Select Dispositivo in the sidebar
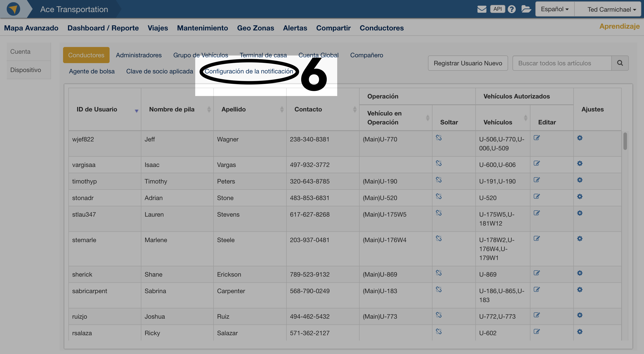This screenshot has width=644, height=354. pyautogui.click(x=29, y=70)
